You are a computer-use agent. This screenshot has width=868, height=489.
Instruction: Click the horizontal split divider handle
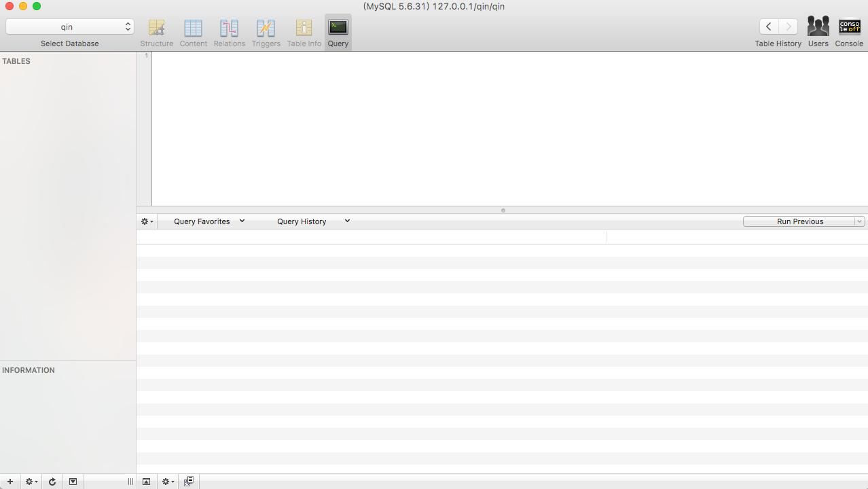pyautogui.click(x=503, y=211)
